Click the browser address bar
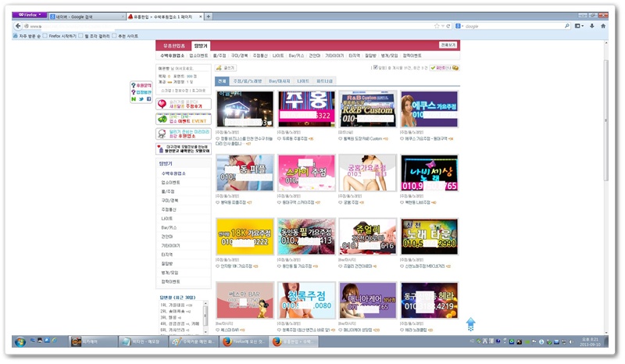 pos(231,26)
